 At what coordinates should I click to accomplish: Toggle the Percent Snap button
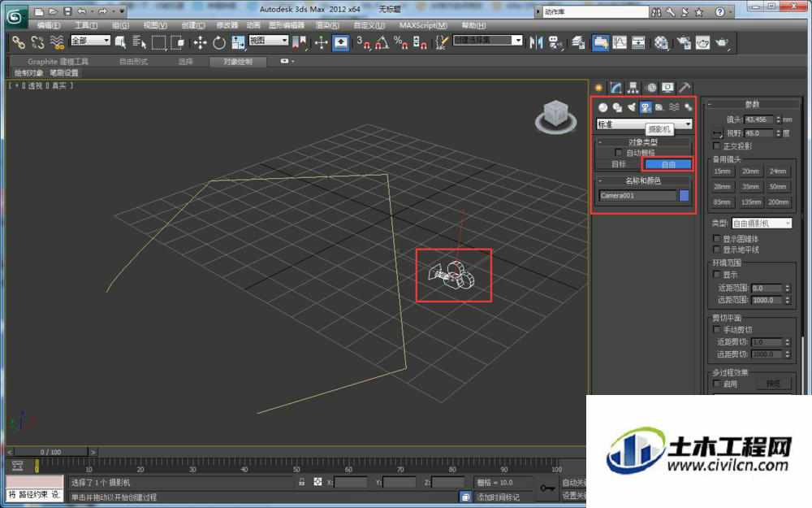401,42
